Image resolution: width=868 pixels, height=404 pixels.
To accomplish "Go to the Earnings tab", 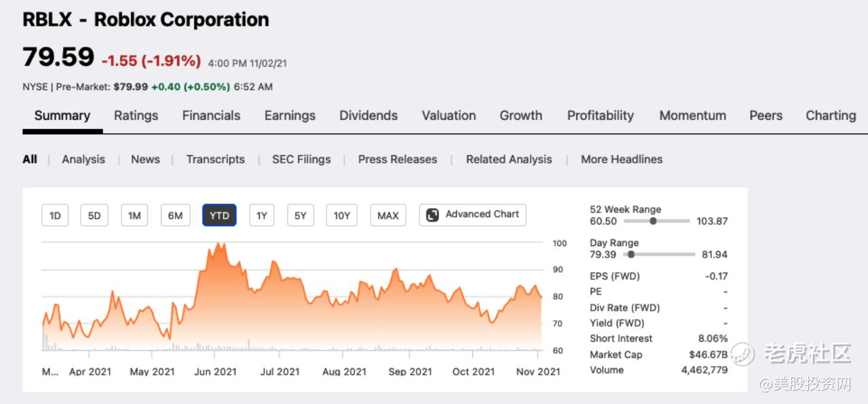I will [290, 115].
